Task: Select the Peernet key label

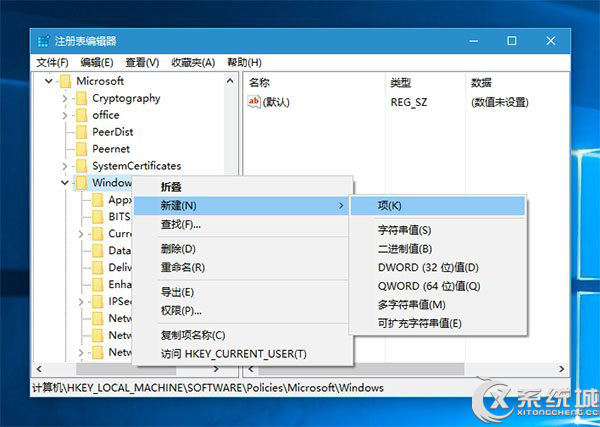Action: [x=111, y=149]
